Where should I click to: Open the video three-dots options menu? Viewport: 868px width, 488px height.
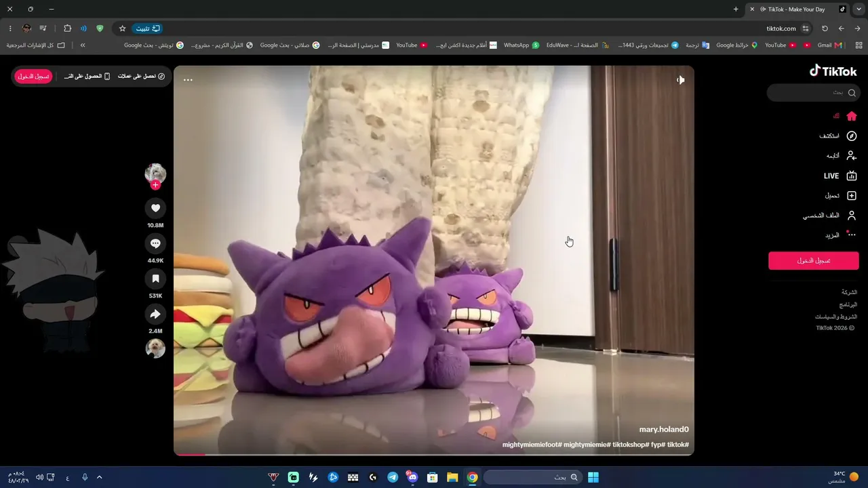188,80
